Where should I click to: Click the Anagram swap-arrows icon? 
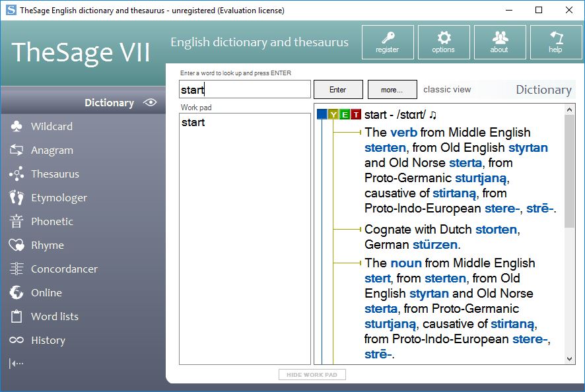17,150
